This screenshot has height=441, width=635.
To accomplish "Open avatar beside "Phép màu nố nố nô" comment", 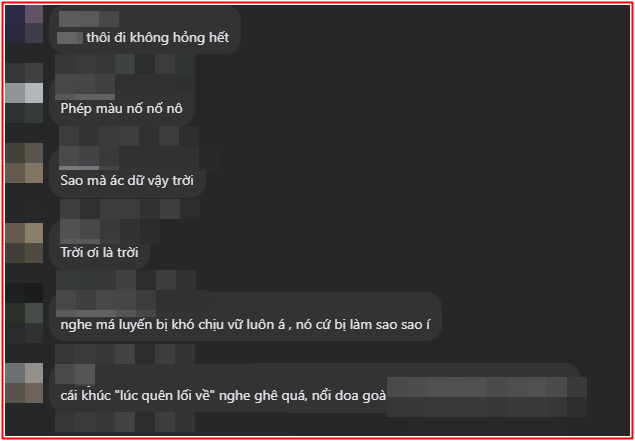I will pyautogui.click(x=24, y=103).
